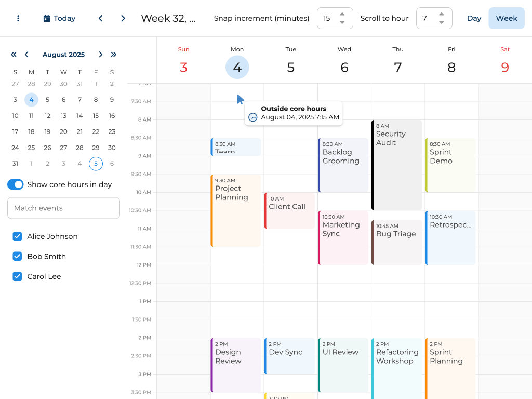532x399 pixels.
Task: Go to next week arrow
Action: [123, 18]
